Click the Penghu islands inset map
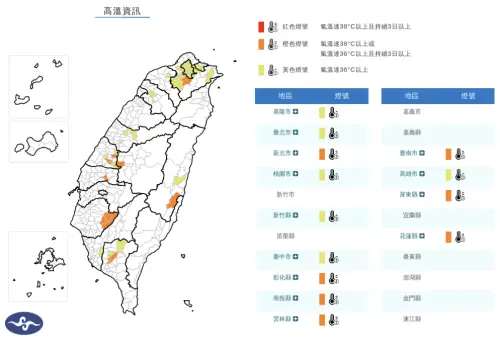The height and width of the screenshot is (361, 500). [x=38, y=267]
